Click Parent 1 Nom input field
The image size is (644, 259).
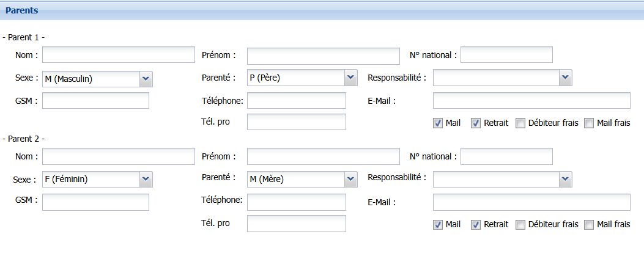pos(118,54)
